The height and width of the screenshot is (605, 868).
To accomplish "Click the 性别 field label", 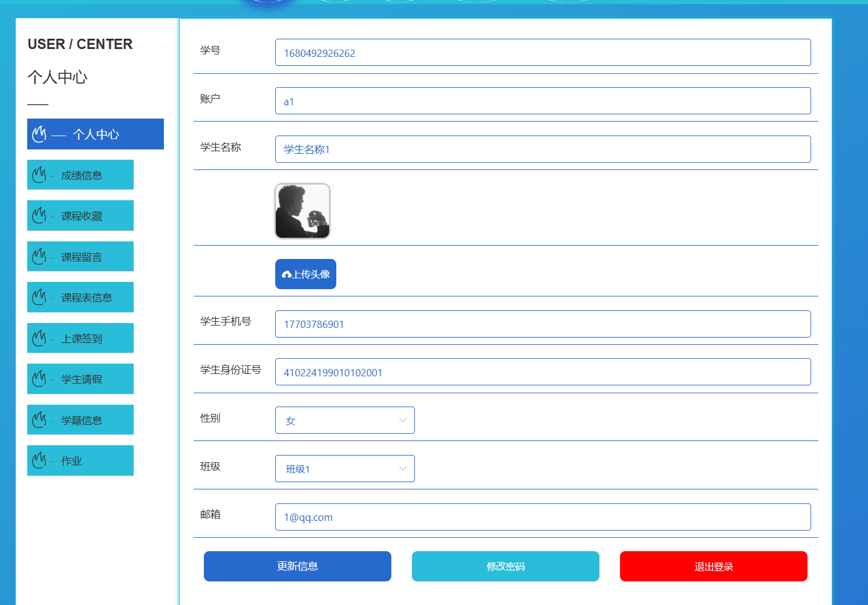I will [x=210, y=418].
